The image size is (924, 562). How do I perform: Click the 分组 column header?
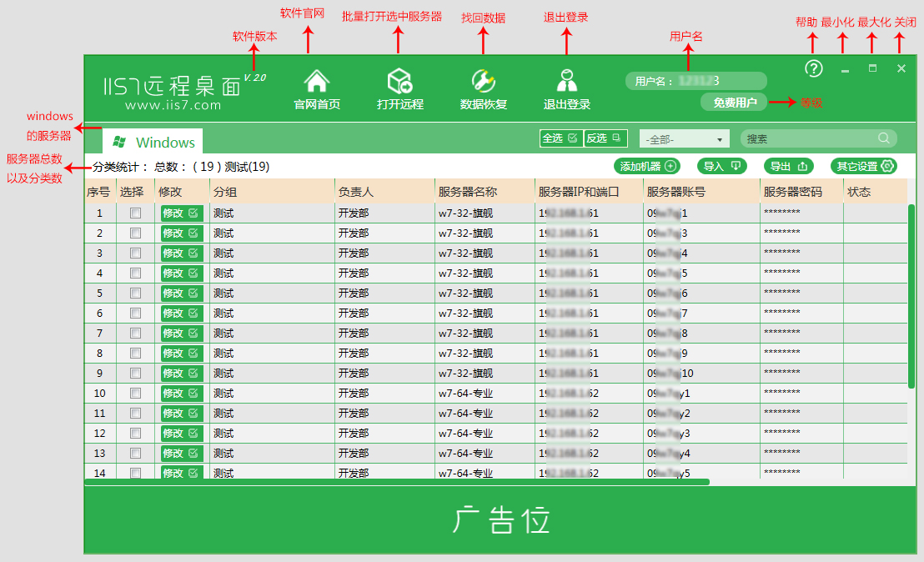(x=272, y=192)
